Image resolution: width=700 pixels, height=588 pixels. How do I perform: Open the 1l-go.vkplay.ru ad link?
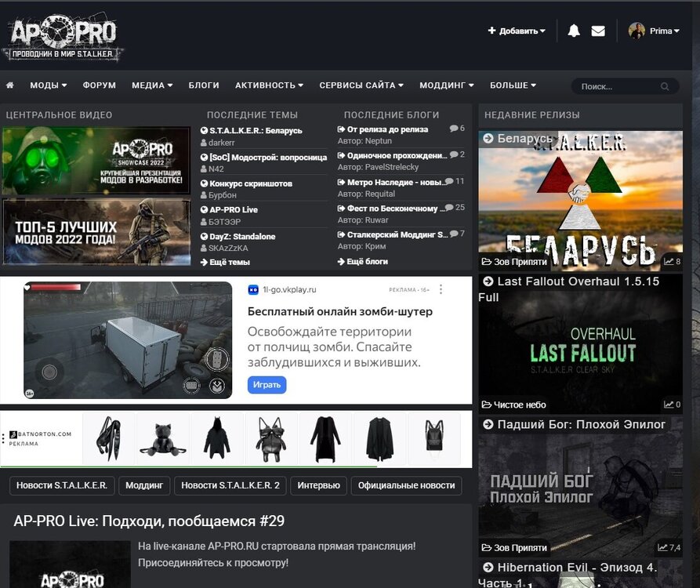tap(289, 289)
